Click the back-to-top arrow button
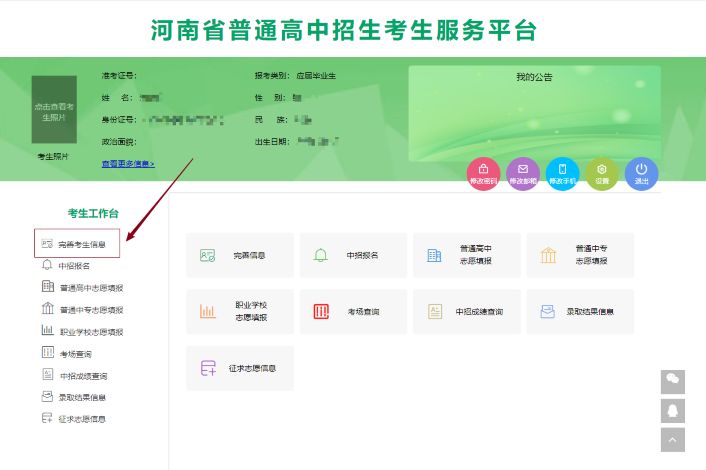 tap(673, 440)
